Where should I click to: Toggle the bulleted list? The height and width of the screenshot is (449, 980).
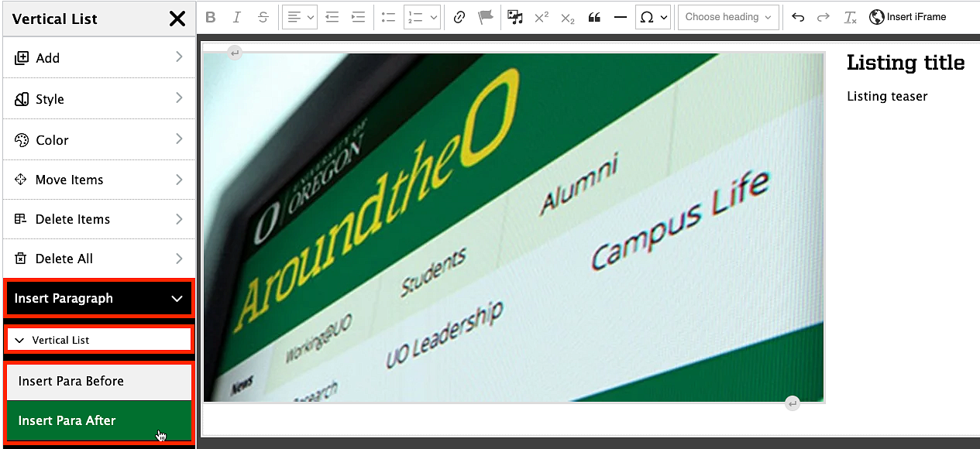[388, 16]
